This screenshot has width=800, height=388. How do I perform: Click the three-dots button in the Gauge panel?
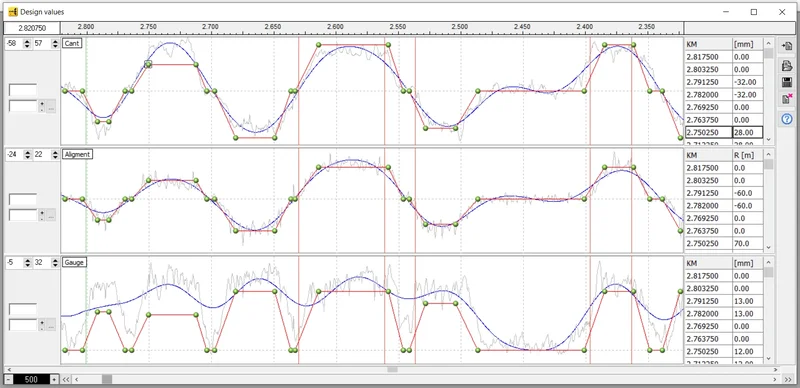pos(51,325)
